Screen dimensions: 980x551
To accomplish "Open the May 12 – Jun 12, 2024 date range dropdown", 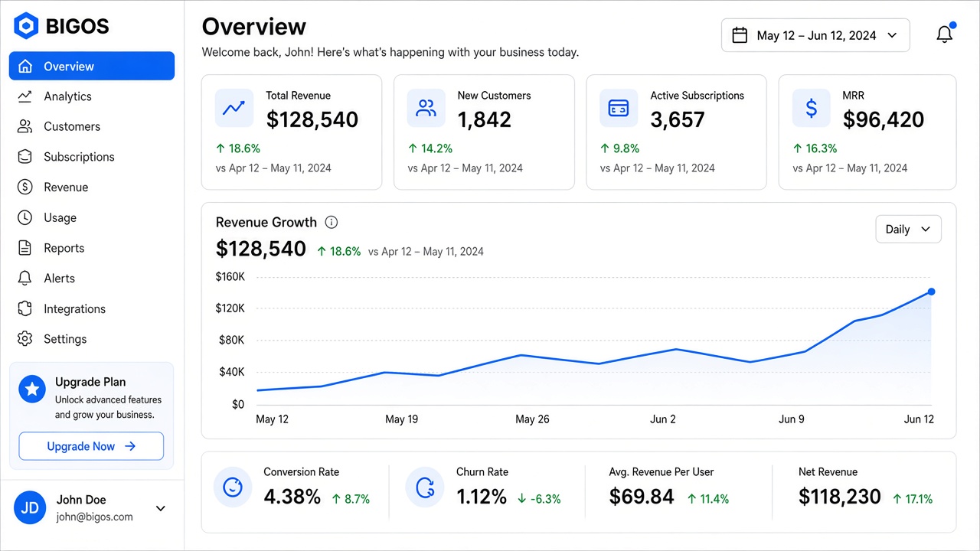I will tap(815, 35).
